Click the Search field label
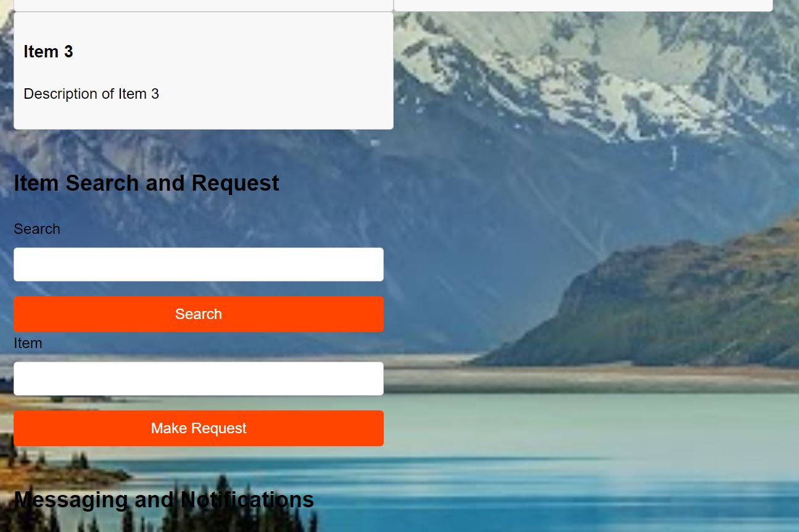The height and width of the screenshot is (532, 799). coord(37,229)
